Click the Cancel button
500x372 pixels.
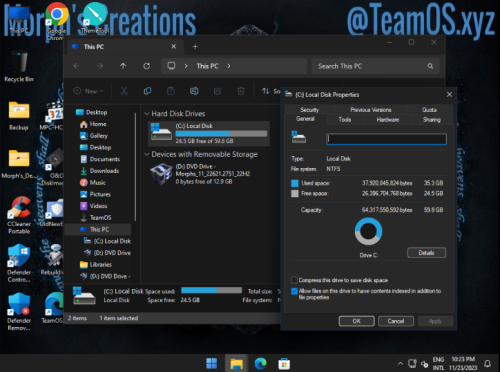(396, 321)
